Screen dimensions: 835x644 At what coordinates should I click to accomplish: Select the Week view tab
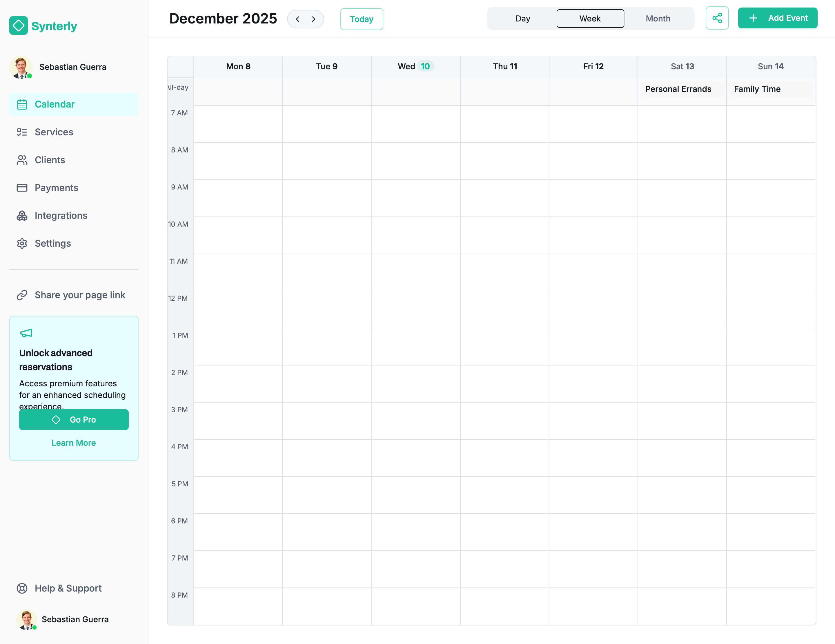(x=590, y=18)
